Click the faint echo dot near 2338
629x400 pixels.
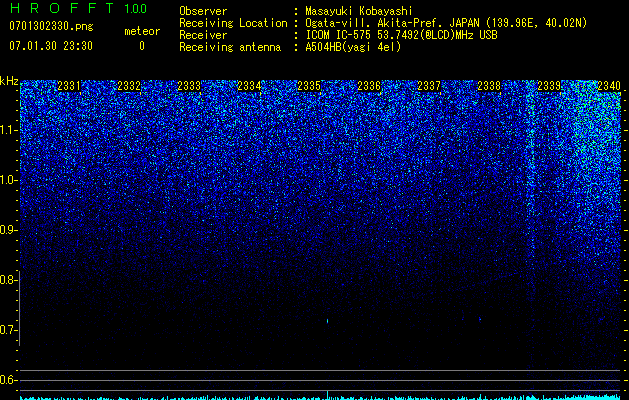coord(480,319)
